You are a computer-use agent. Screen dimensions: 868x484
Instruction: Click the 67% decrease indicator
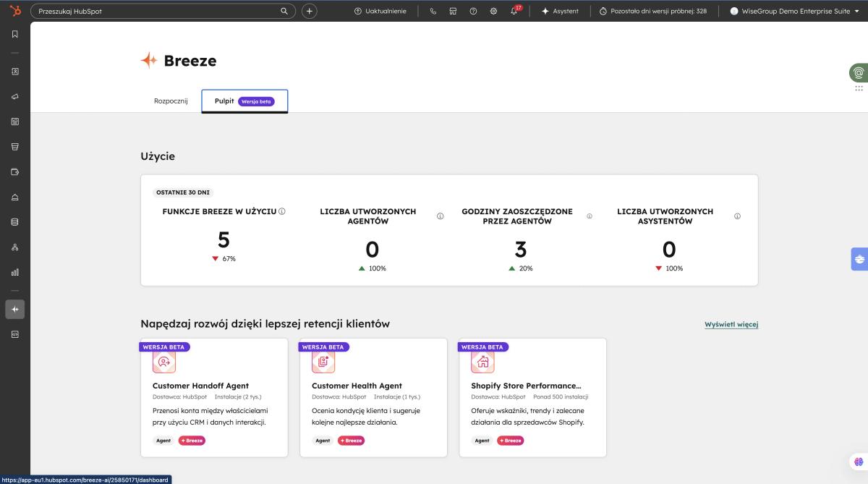224,258
